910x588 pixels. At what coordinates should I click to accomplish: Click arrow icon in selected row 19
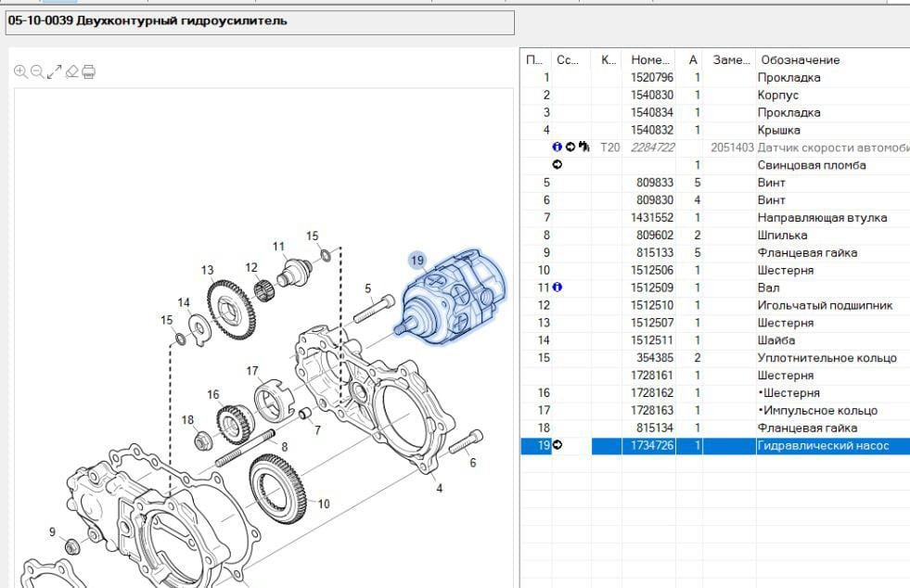pyautogui.click(x=558, y=446)
